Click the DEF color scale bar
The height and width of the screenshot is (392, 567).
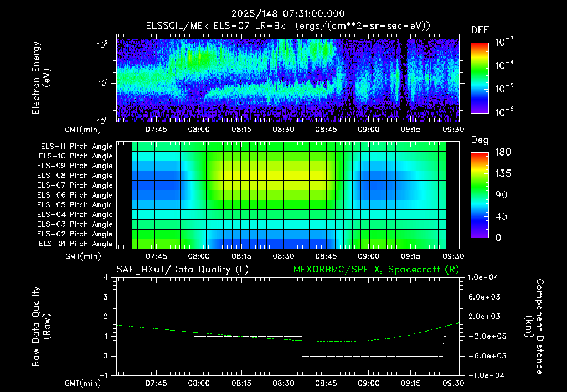coord(480,78)
